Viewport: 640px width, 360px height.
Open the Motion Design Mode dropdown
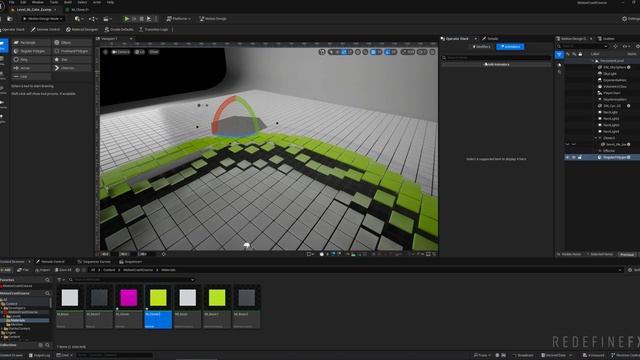(43, 19)
